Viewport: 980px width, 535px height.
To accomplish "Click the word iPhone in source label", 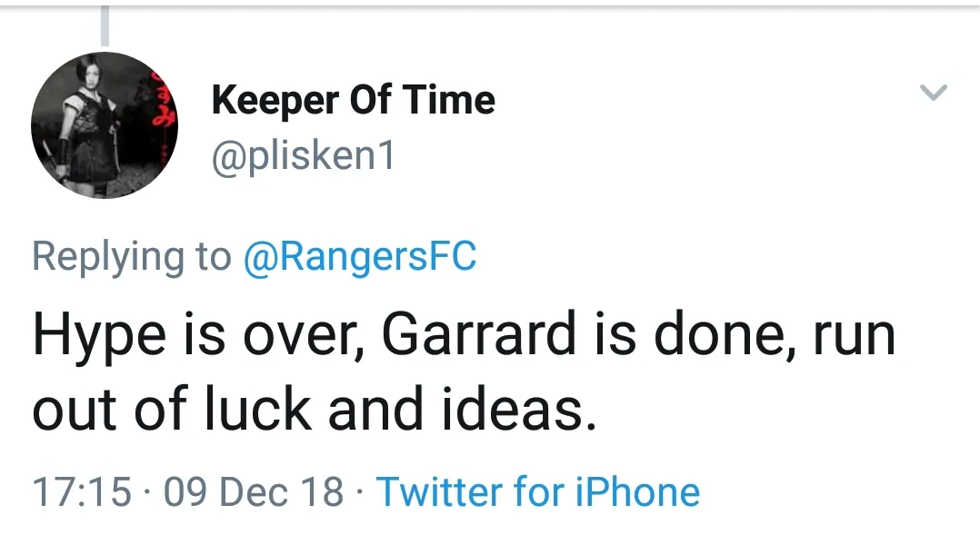I will (638, 491).
